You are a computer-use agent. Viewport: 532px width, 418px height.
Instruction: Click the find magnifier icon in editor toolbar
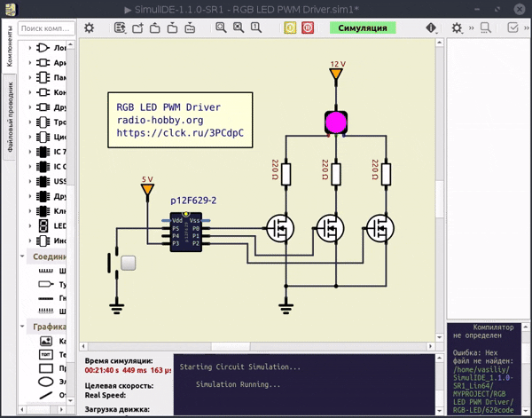(x=486, y=28)
